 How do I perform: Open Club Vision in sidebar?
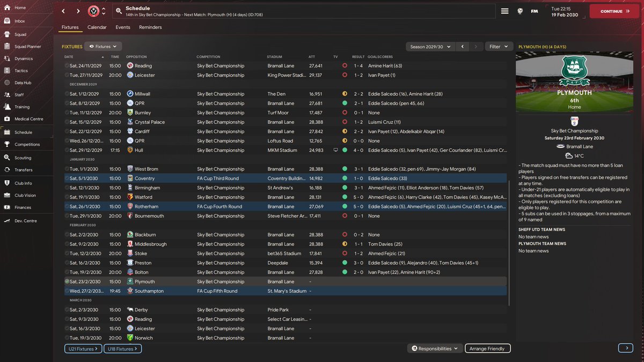tap(24, 195)
